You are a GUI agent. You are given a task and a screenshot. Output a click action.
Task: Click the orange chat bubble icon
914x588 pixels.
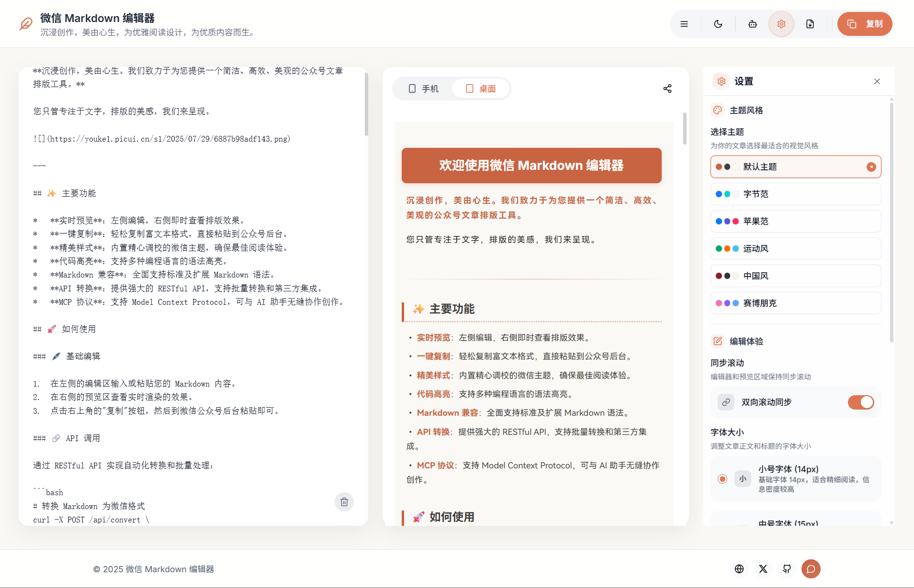coord(811,569)
